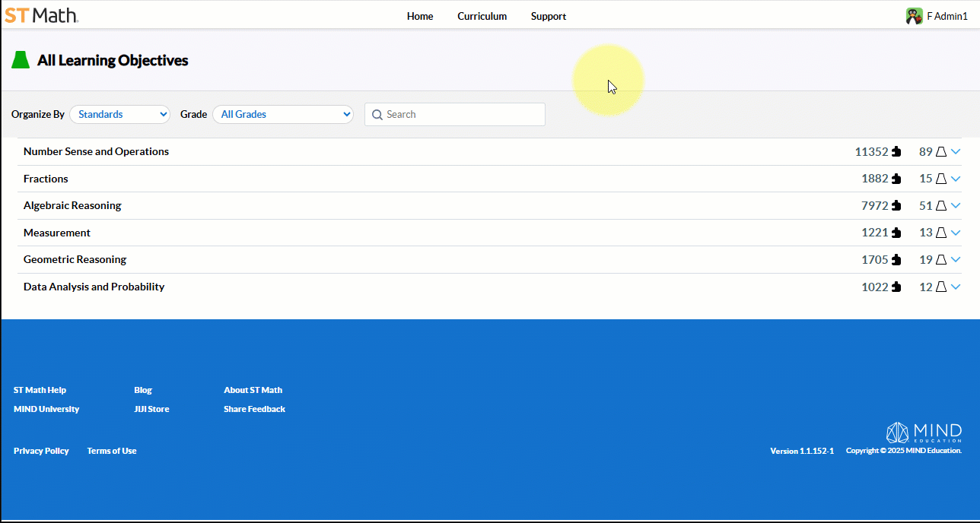Click the puzzle icon in Algebraic Reasoning row
Image resolution: width=980 pixels, height=523 pixels.
pyautogui.click(x=896, y=206)
